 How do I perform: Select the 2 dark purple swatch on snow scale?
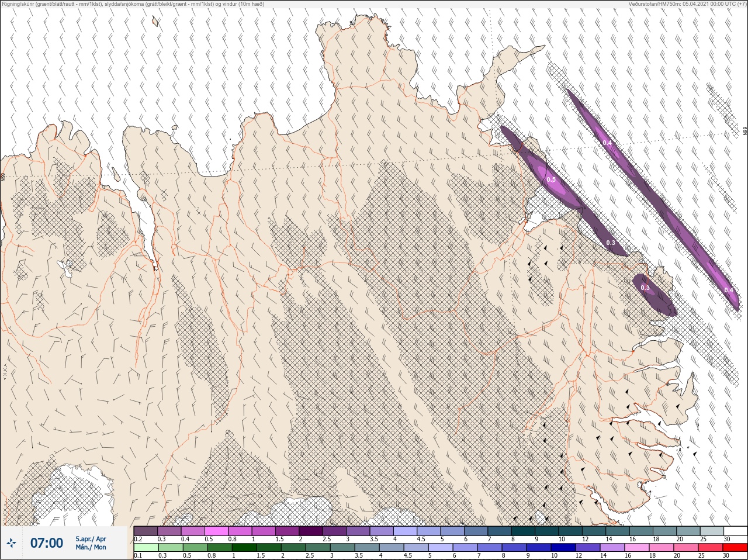311,531
